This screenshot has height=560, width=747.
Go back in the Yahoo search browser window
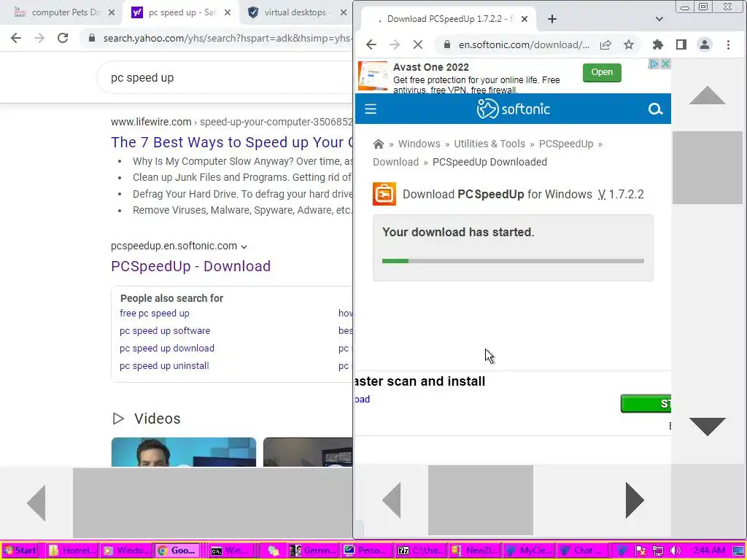click(x=16, y=38)
